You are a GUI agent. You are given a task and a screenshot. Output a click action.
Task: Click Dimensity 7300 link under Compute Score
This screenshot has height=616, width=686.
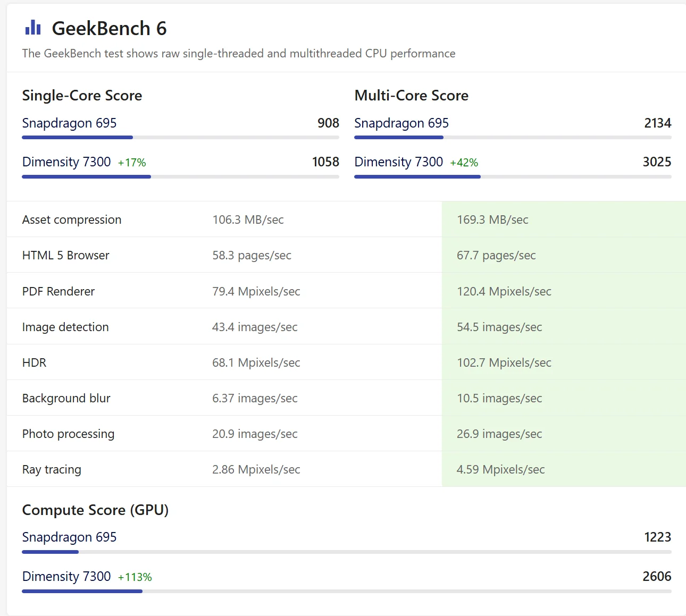tap(66, 577)
